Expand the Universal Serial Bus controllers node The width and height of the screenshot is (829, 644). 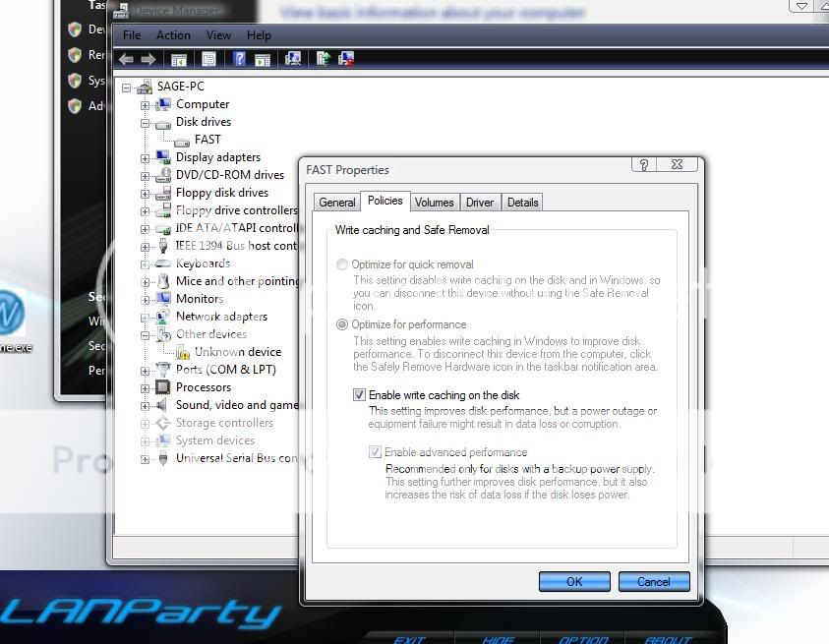[146, 458]
